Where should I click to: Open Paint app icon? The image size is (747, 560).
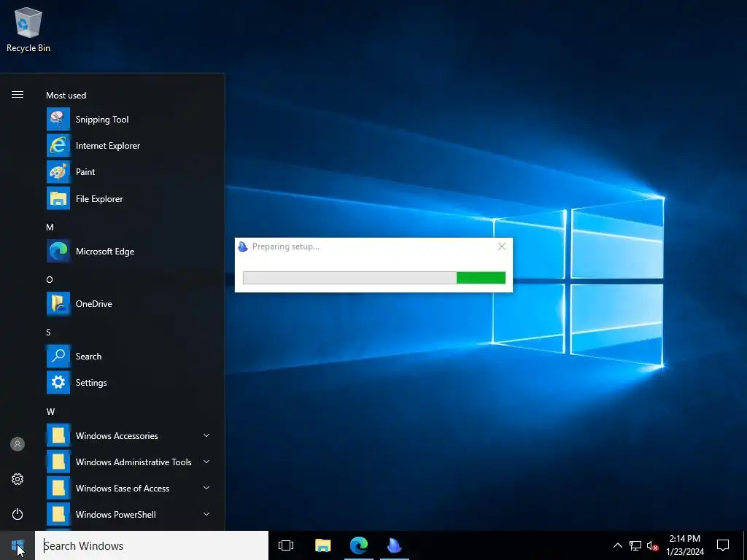pos(58,172)
